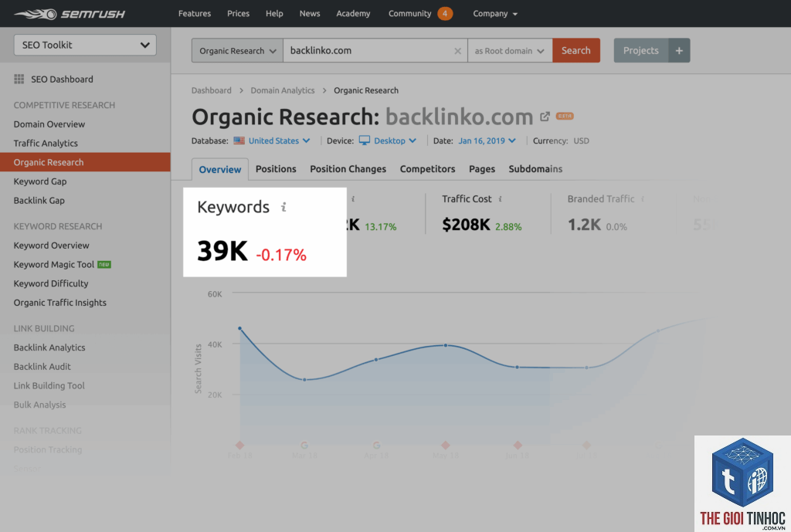Viewport: 791px width, 532px height.
Task: Switch to the Overview tab
Action: coord(220,169)
